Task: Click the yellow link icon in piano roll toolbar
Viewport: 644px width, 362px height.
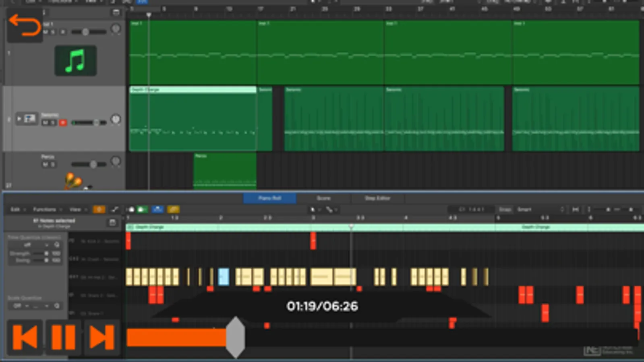Action: 173,209
